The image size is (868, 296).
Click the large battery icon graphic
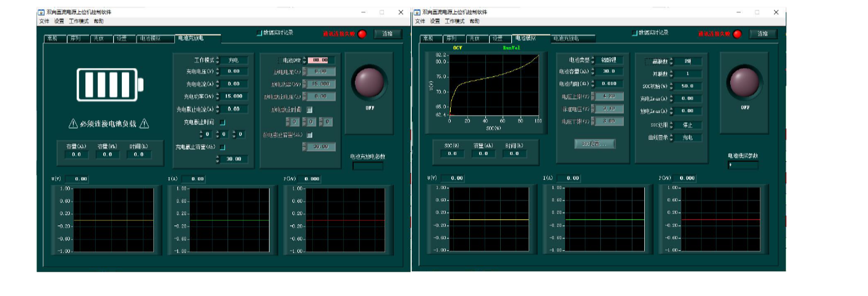coord(109,84)
